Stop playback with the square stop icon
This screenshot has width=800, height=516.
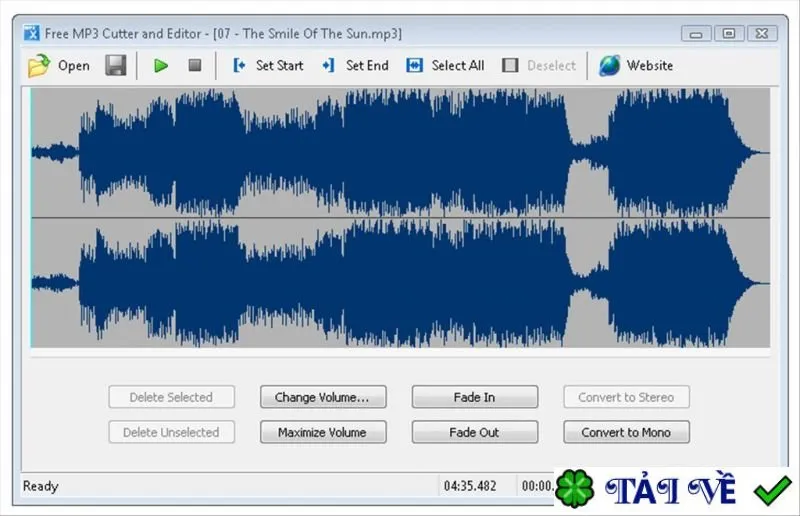click(195, 65)
